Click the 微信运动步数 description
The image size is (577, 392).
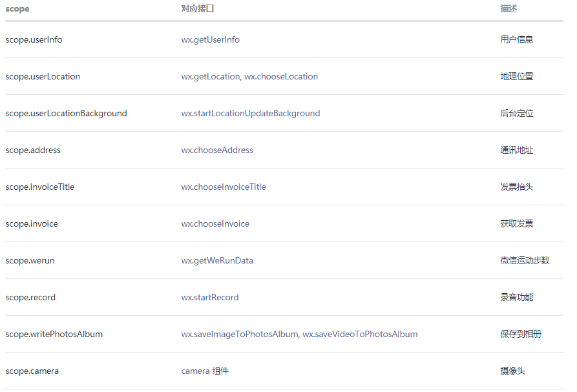(525, 260)
